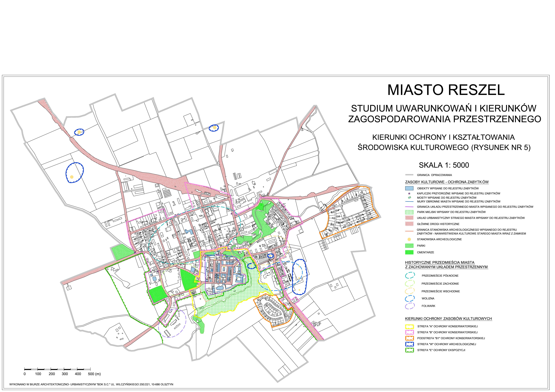The width and height of the screenshot is (555, 392).
Task: Click the gray Granica opracowania legend line
Action: click(x=409, y=175)
